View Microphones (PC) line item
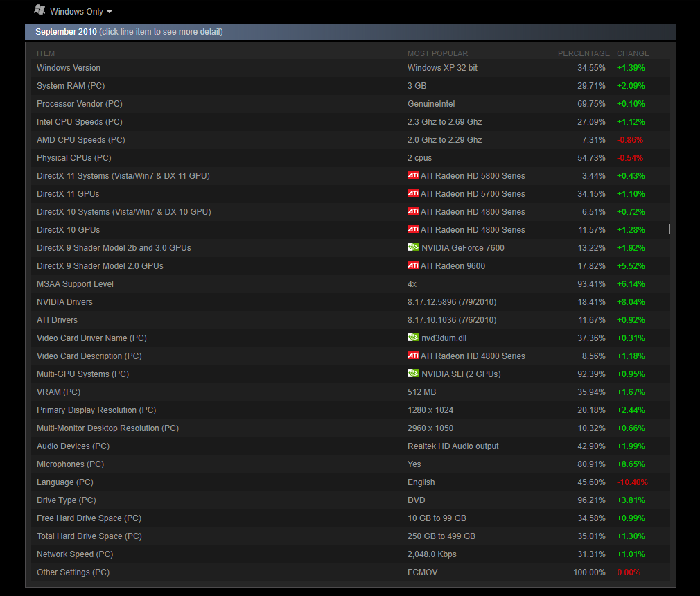 (351, 464)
